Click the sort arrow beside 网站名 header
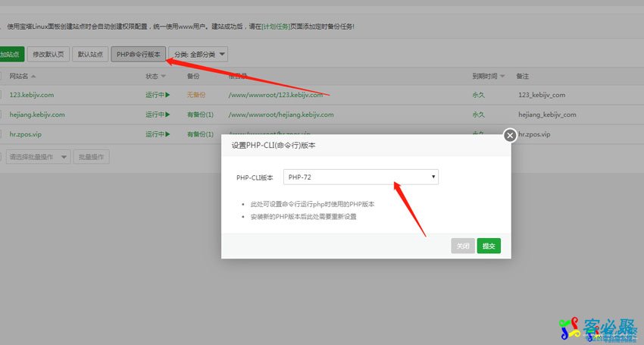The image size is (644, 345). pyautogui.click(x=34, y=77)
